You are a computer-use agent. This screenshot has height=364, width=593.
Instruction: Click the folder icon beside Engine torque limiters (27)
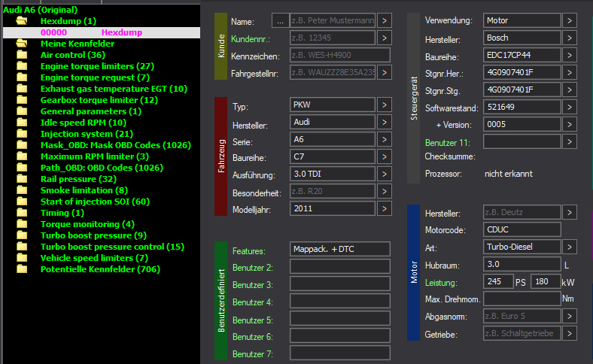22,66
